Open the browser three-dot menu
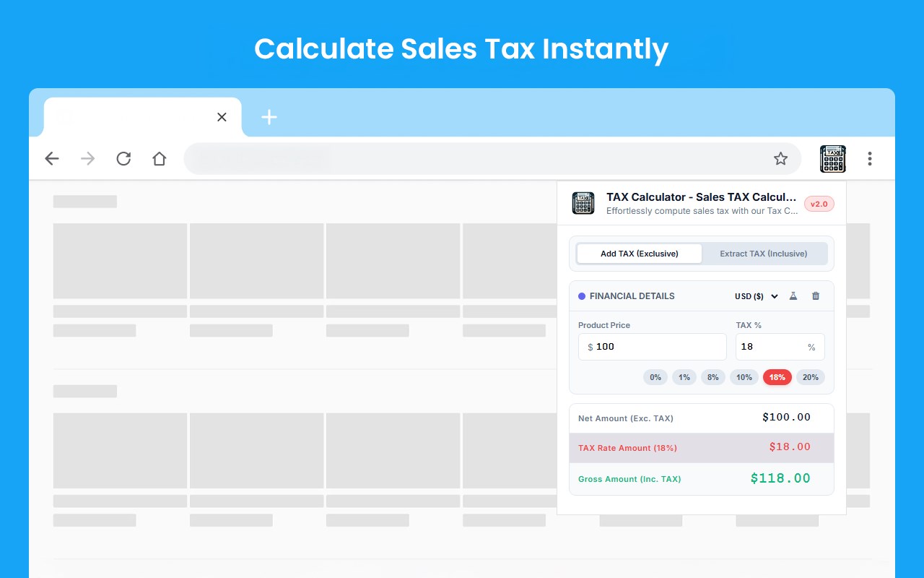This screenshot has width=924, height=578. pyautogui.click(x=870, y=159)
